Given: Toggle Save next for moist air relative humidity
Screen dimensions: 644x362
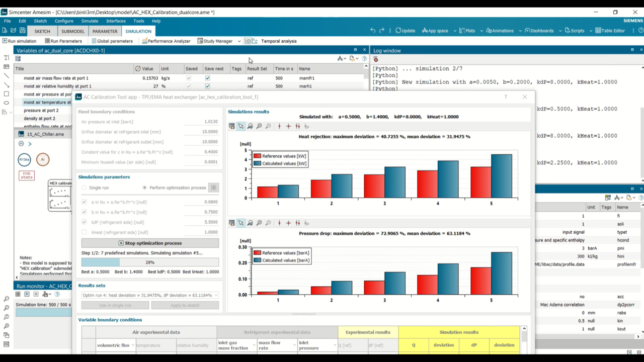Looking at the screenshot, I should (207, 86).
